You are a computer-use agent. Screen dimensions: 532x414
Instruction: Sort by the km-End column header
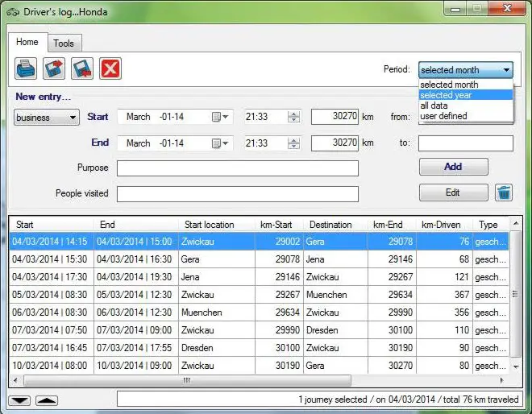coord(392,225)
